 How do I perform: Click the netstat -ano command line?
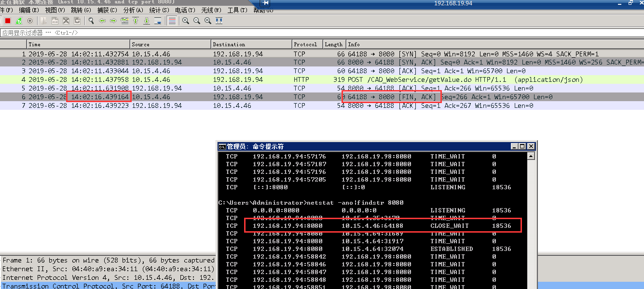click(x=311, y=202)
